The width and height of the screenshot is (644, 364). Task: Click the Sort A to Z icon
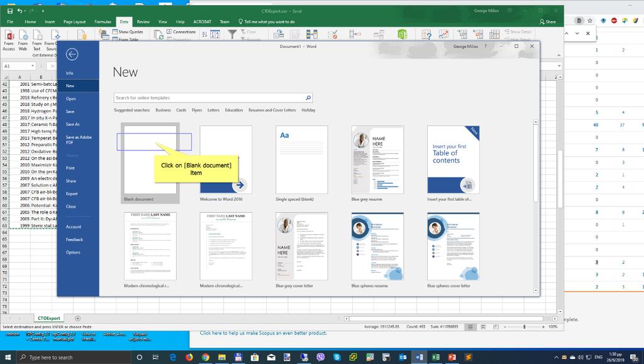pyautogui.click(x=204, y=35)
